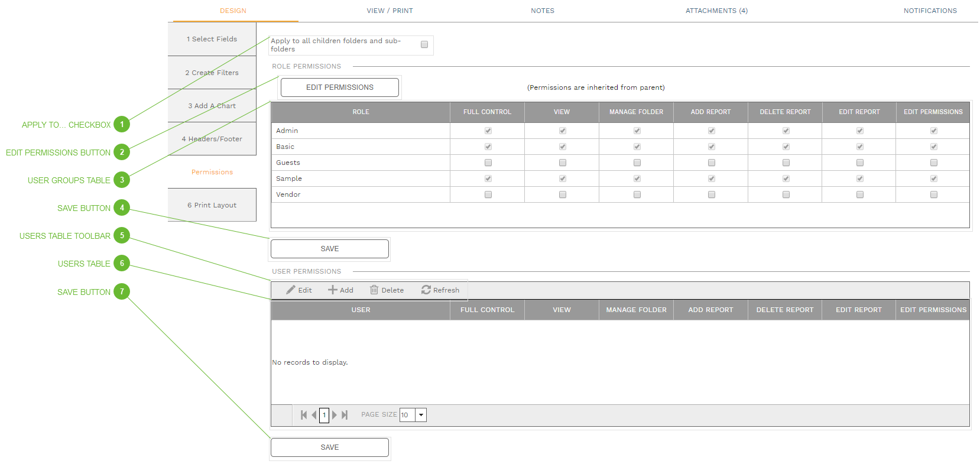Go to first page using pager icon
This screenshot has width=980, height=464.
[304, 415]
